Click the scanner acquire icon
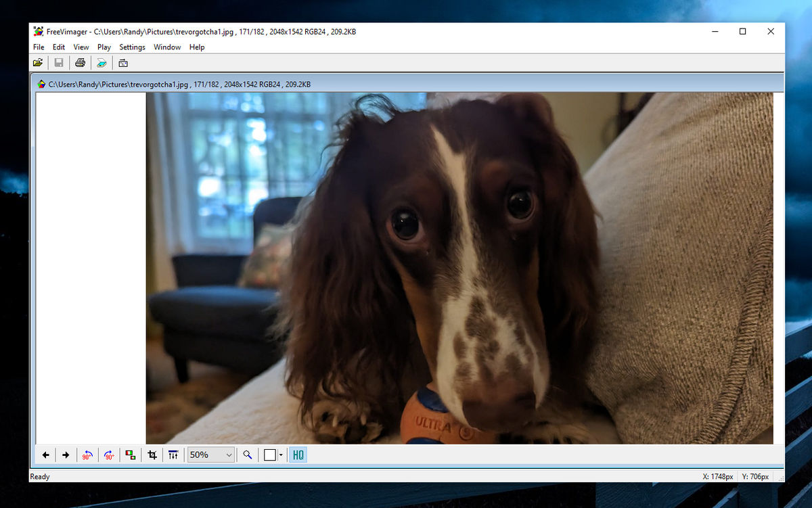 [x=101, y=63]
